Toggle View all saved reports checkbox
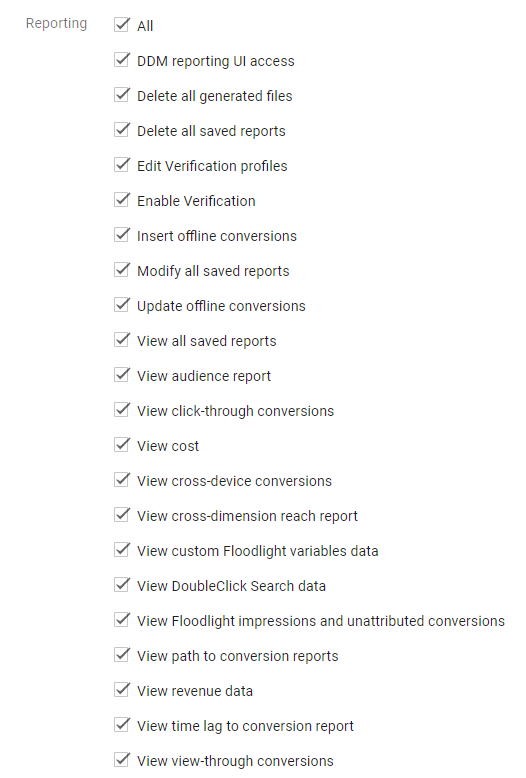 tap(122, 340)
